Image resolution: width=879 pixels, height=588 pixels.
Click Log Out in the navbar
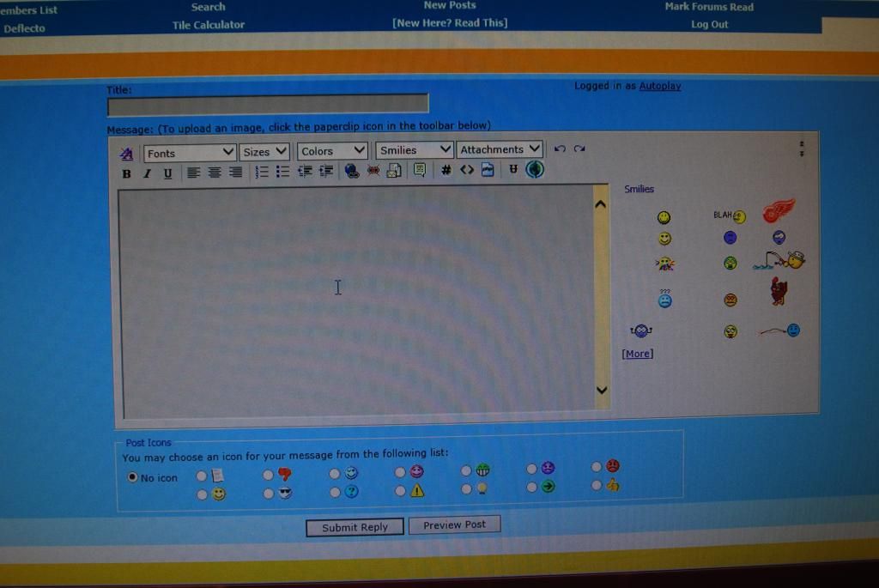[x=710, y=25]
